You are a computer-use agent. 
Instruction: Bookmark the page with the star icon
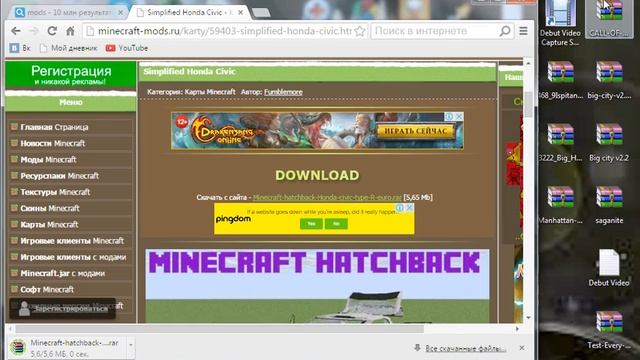coord(360,31)
